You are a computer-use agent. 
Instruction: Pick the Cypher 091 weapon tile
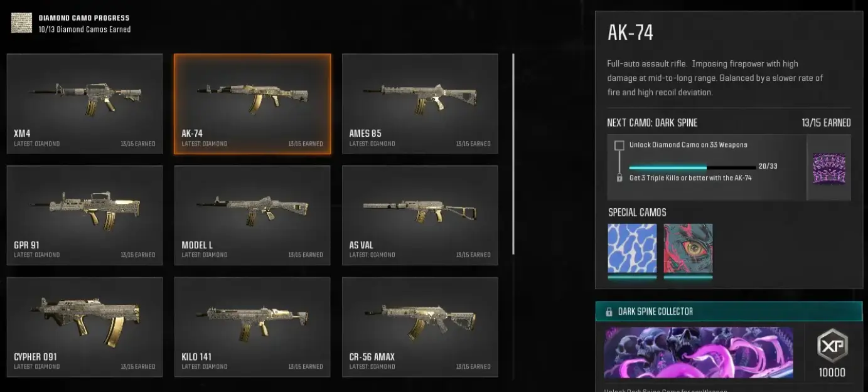click(x=85, y=327)
